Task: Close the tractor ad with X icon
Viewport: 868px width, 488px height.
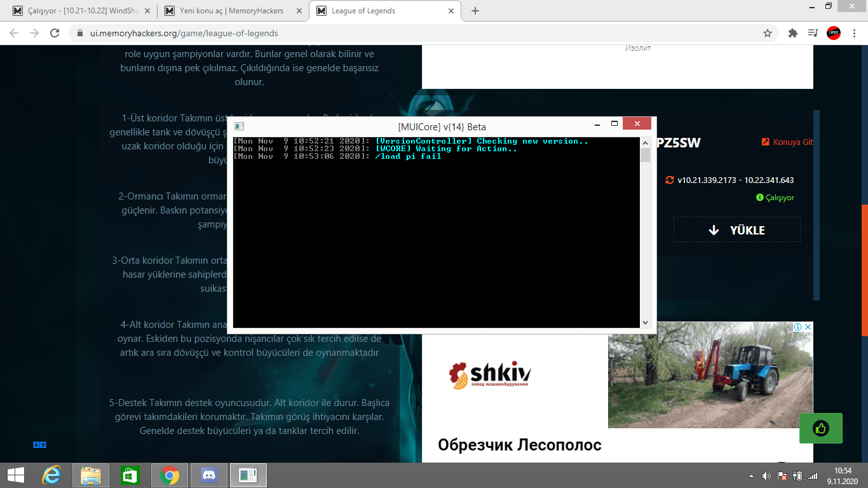Action: coord(808,327)
